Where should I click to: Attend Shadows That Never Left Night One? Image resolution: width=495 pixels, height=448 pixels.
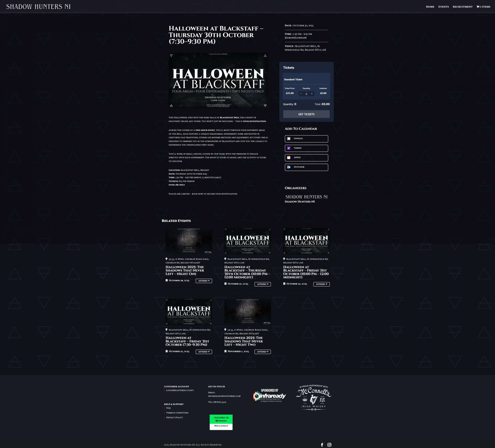coord(204,281)
